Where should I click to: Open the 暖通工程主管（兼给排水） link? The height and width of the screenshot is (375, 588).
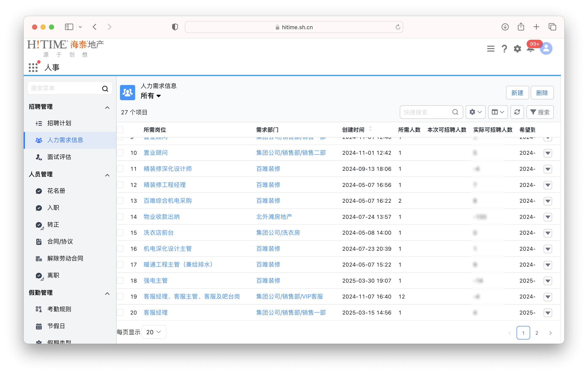tap(179, 264)
